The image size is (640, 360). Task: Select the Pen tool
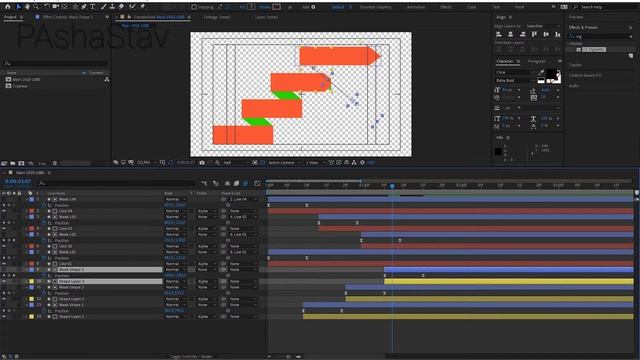pyautogui.click(x=84, y=7)
